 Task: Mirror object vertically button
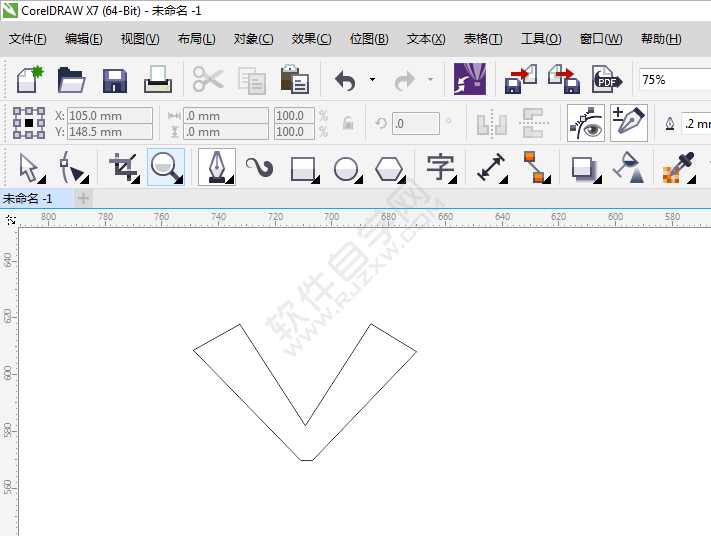click(535, 123)
